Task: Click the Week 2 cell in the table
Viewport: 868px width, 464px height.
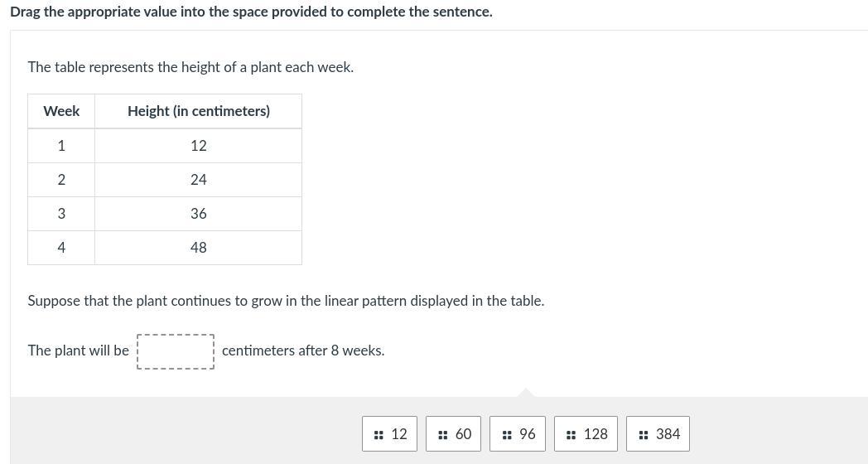Action: coord(61,180)
